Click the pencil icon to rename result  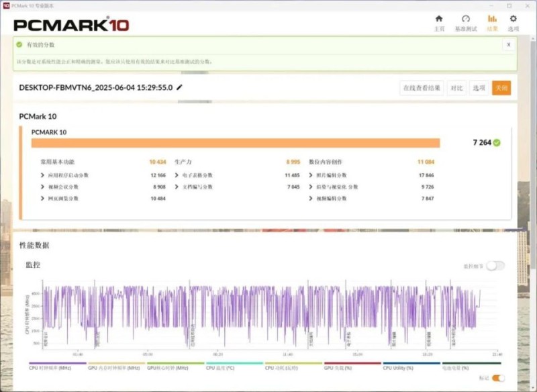(x=179, y=87)
